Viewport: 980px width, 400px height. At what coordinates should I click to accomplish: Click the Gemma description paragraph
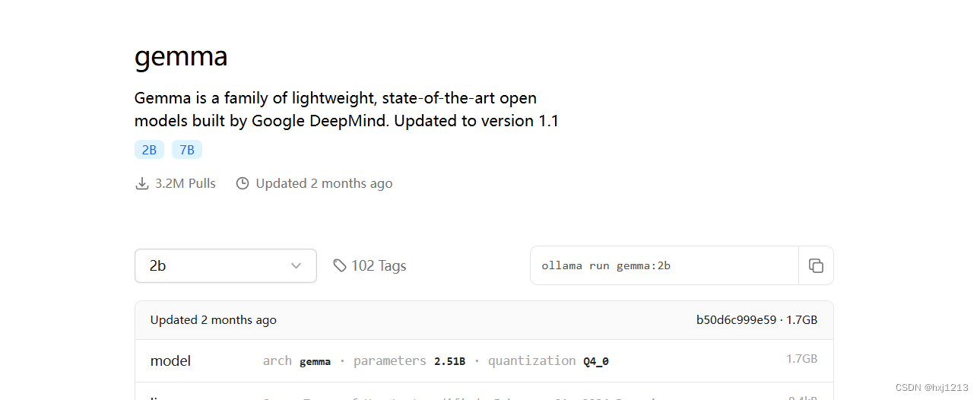click(x=347, y=110)
